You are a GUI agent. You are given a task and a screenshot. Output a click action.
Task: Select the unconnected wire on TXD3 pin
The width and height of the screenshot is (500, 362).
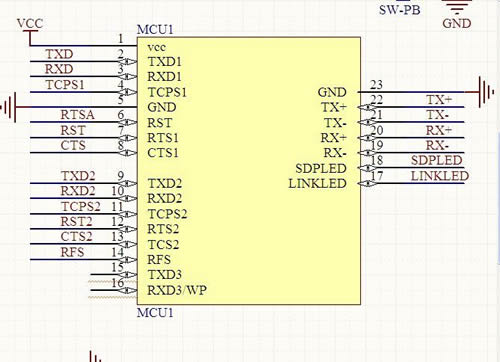(113, 275)
